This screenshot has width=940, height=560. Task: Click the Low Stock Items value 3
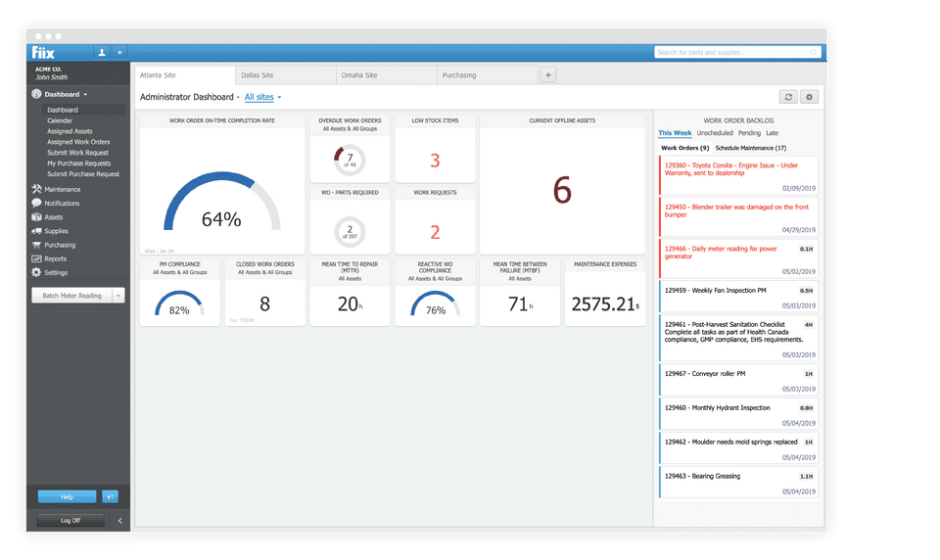435,161
